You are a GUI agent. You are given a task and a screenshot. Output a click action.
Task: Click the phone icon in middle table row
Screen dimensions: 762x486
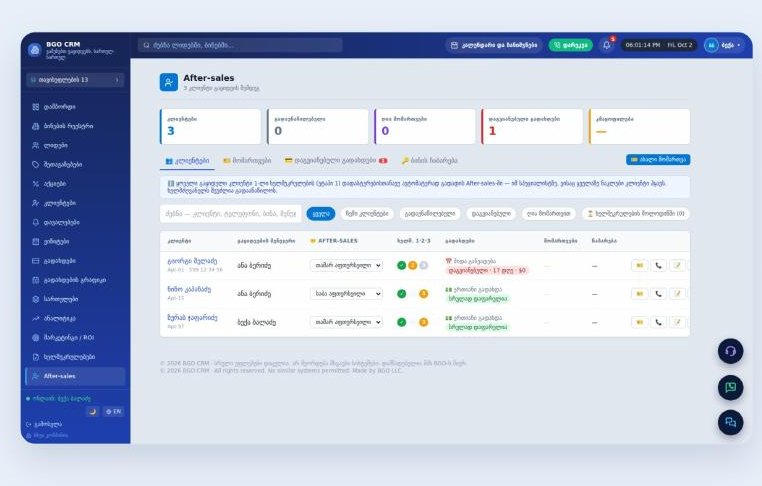point(658,294)
